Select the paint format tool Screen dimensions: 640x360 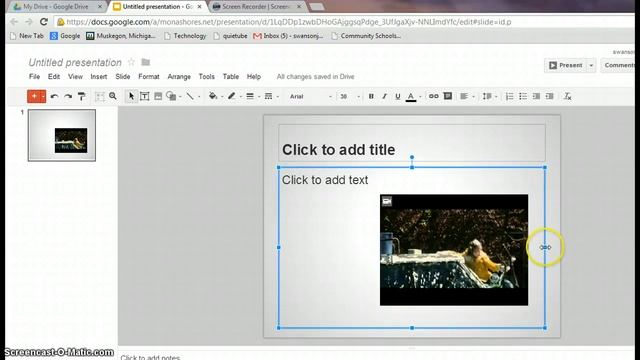(x=82, y=96)
